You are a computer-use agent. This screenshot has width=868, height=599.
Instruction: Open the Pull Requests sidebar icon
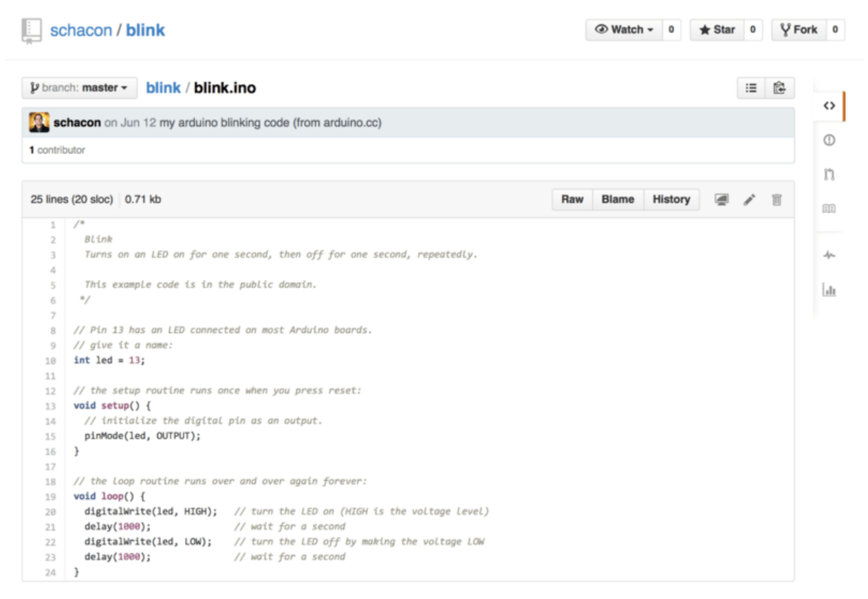pyautogui.click(x=829, y=175)
